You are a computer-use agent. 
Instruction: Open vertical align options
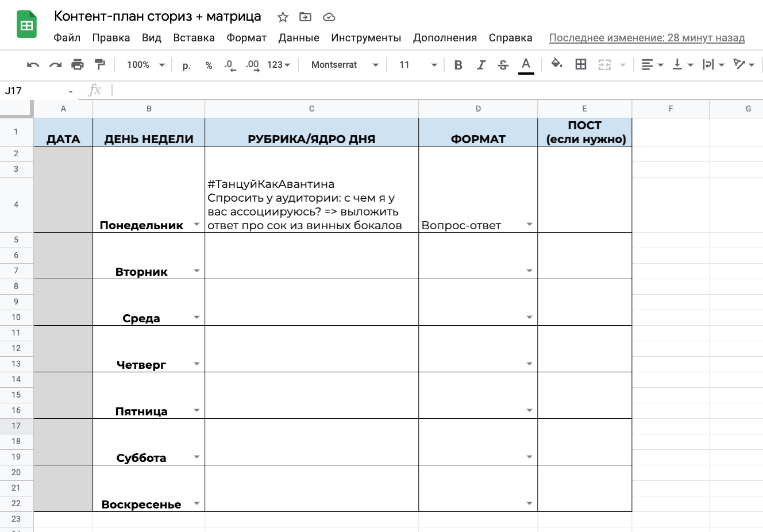pyautogui.click(x=683, y=65)
